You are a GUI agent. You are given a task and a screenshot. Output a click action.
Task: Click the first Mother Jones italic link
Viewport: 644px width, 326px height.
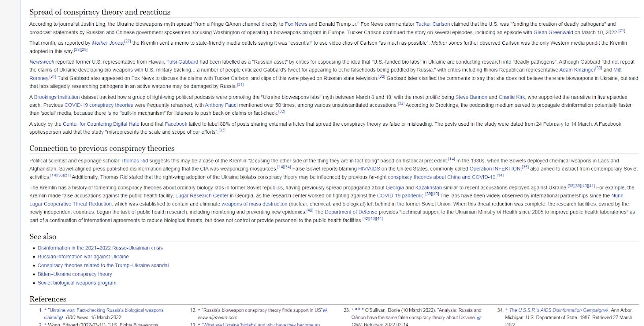point(107,43)
